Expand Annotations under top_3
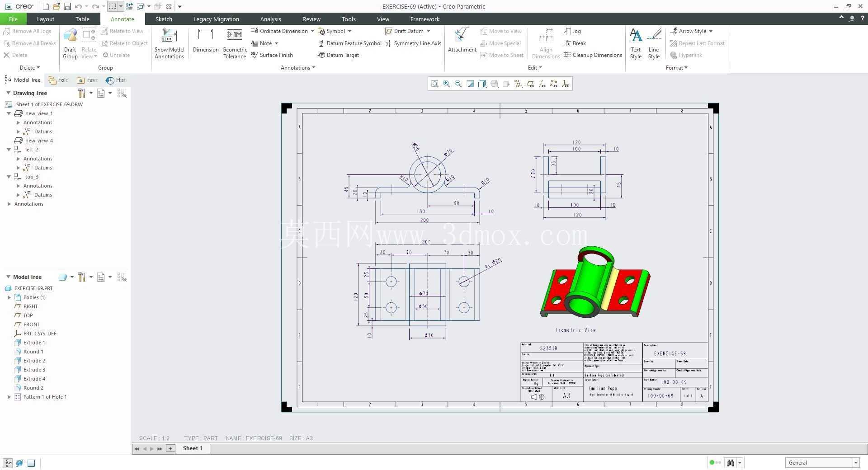Screen dimensions: 868x470 (18, 186)
